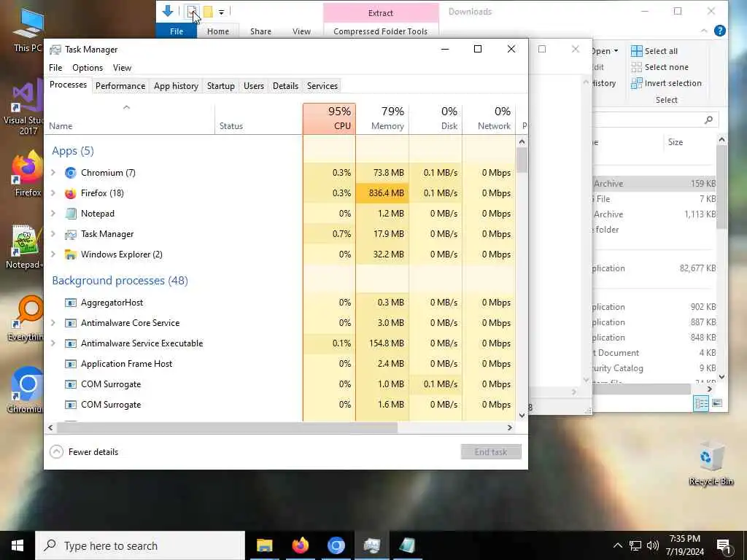This screenshot has height=560, width=747.
Task: Sort processes by Disk column
Action: click(x=436, y=119)
